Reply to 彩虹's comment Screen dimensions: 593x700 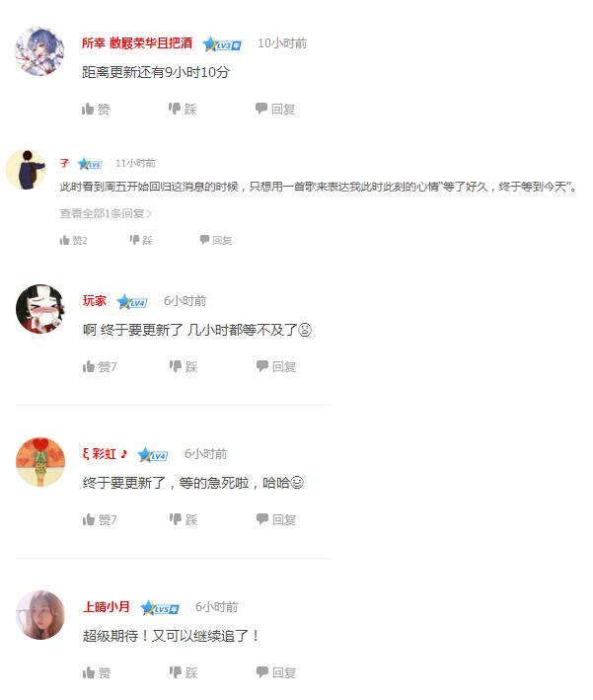(276, 520)
